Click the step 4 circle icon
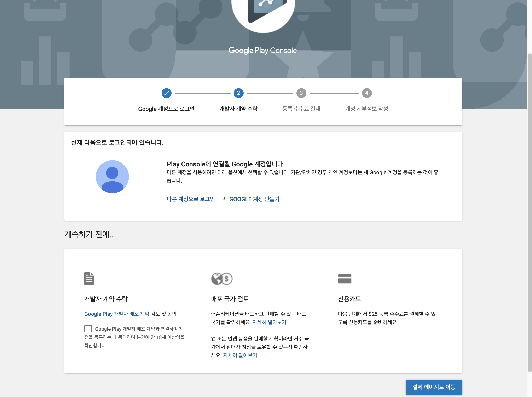Viewport: 532px width, 397px height. [366, 93]
